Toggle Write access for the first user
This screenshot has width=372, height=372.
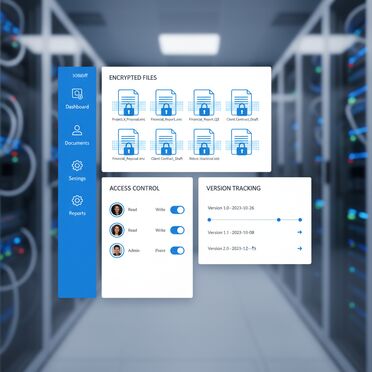tap(177, 210)
